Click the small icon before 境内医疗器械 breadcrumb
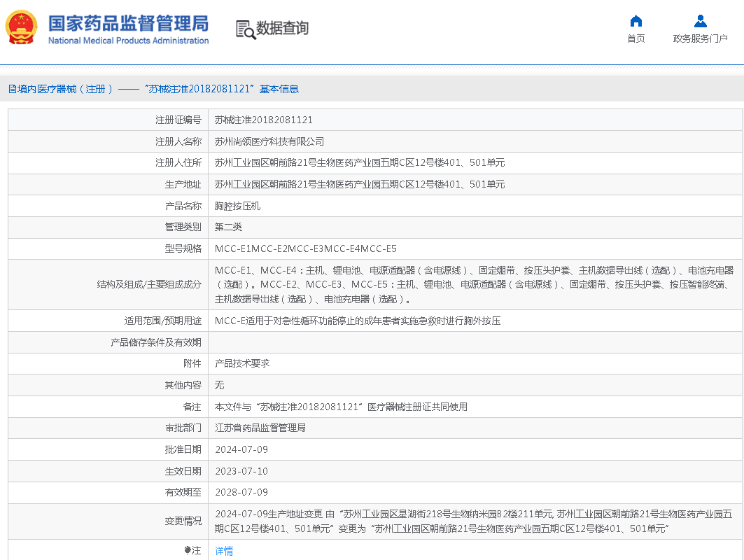The height and width of the screenshot is (560, 744). [12, 89]
